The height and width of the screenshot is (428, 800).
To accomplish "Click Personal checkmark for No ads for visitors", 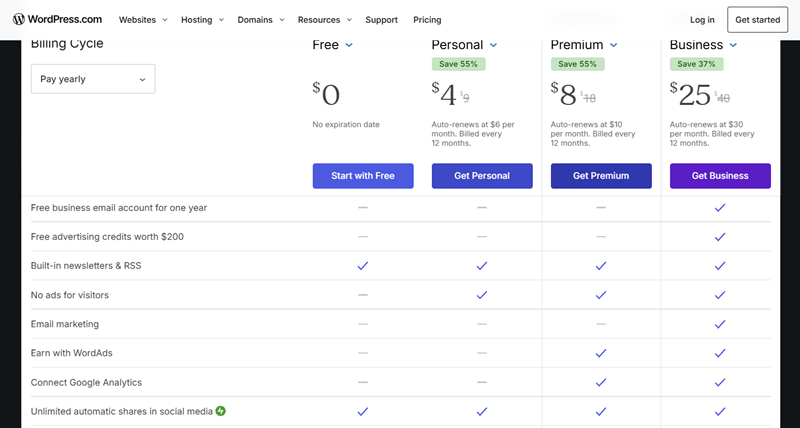I will coord(482,295).
